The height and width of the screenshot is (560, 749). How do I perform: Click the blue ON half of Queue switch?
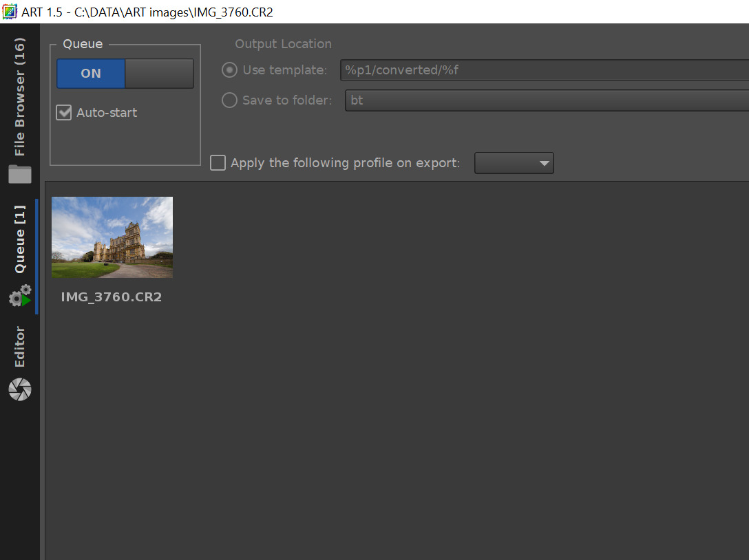pyautogui.click(x=91, y=74)
